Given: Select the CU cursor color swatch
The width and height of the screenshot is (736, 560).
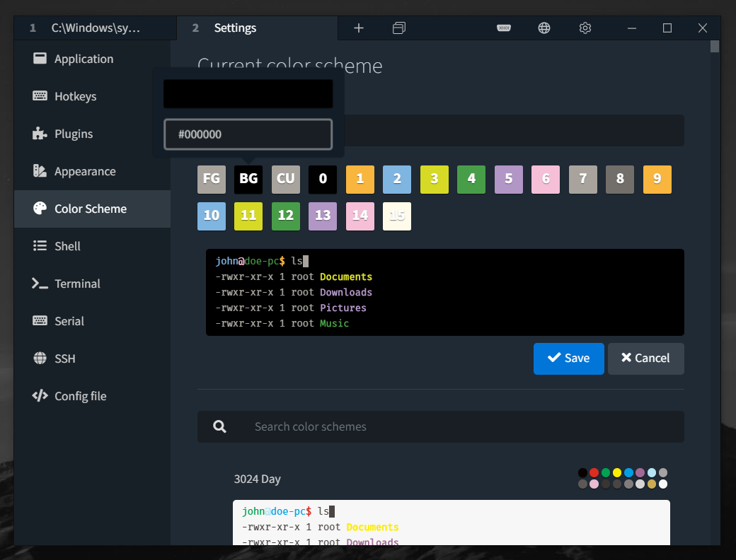Looking at the screenshot, I should [x=285, y=179].
